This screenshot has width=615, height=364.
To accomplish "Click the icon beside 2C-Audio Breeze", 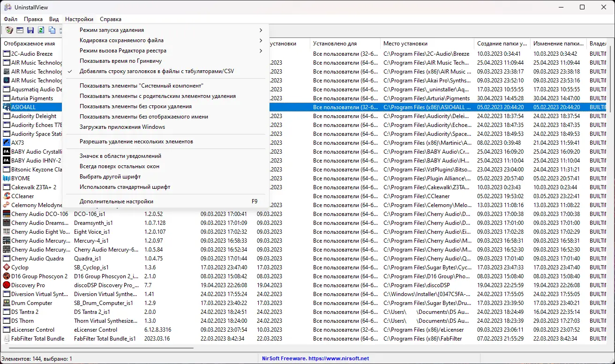I will click(7, 54).
